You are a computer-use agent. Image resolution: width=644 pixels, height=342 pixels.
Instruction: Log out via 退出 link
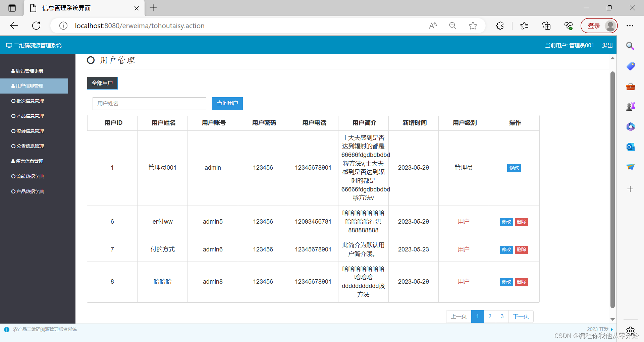[x=607, y=45]
